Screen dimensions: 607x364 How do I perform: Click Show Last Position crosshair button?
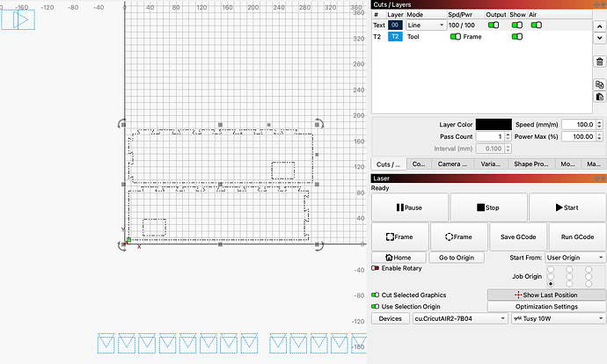click(546, 295)
